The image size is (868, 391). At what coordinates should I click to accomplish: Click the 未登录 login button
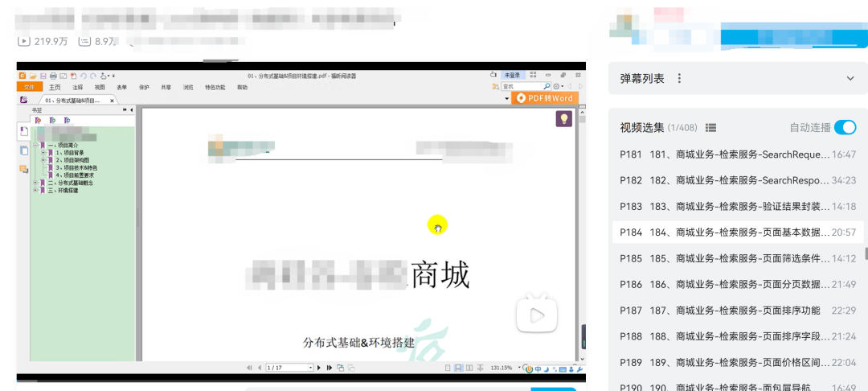(513, 75)
